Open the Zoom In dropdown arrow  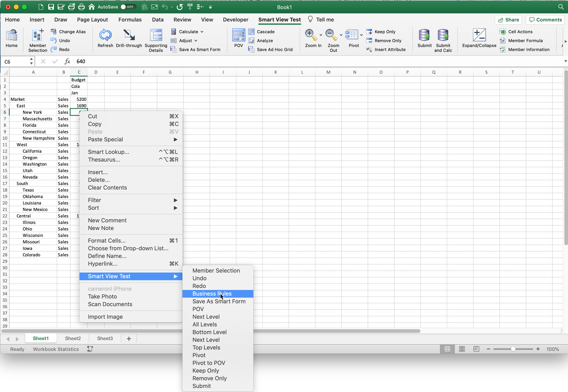tap(321, 35)
